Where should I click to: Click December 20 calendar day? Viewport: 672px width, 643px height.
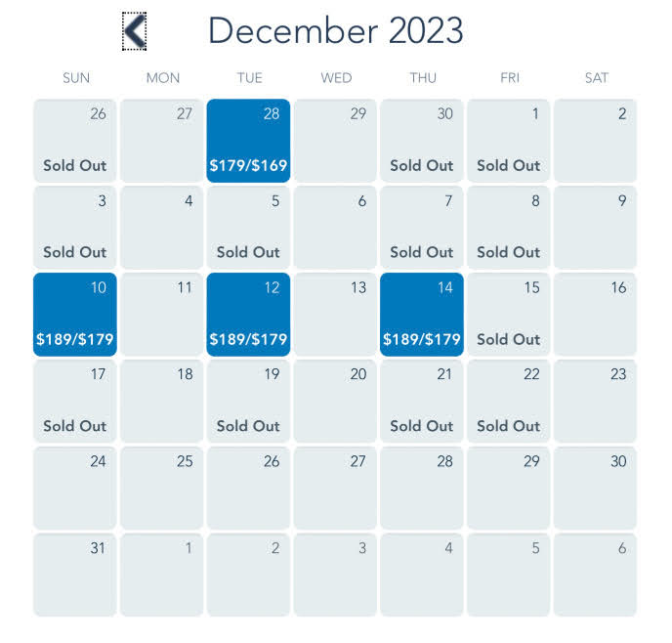point(335,402)
